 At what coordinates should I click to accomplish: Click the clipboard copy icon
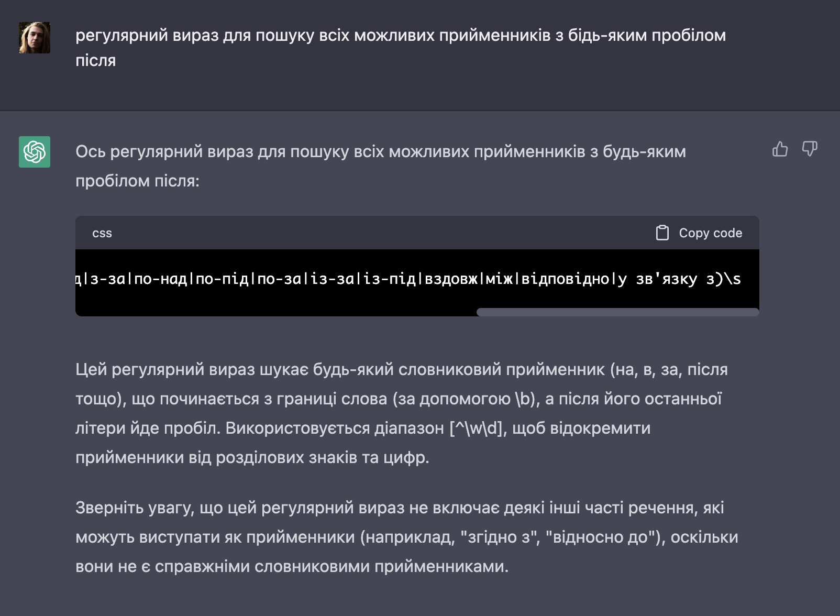pos(662,233)
